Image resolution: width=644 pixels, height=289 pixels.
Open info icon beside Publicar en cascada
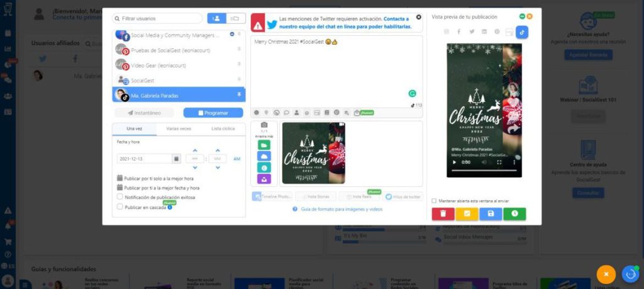point(170,208)
